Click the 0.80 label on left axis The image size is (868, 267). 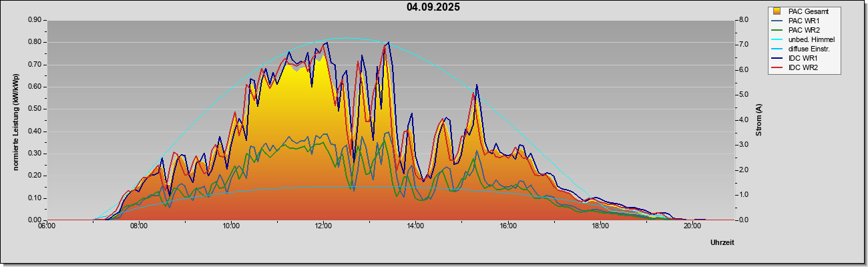tap(35, 42)
